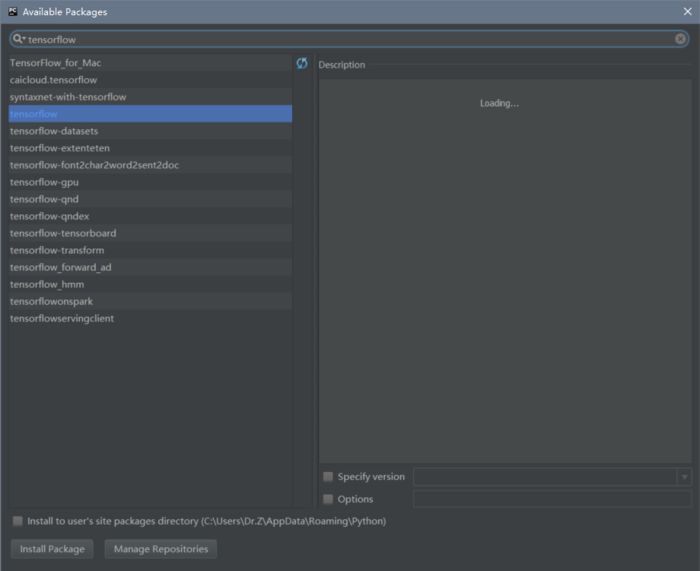Screen dimensions: 700x571
Task: Click the reload package list icon
Action: pos(302,63)
